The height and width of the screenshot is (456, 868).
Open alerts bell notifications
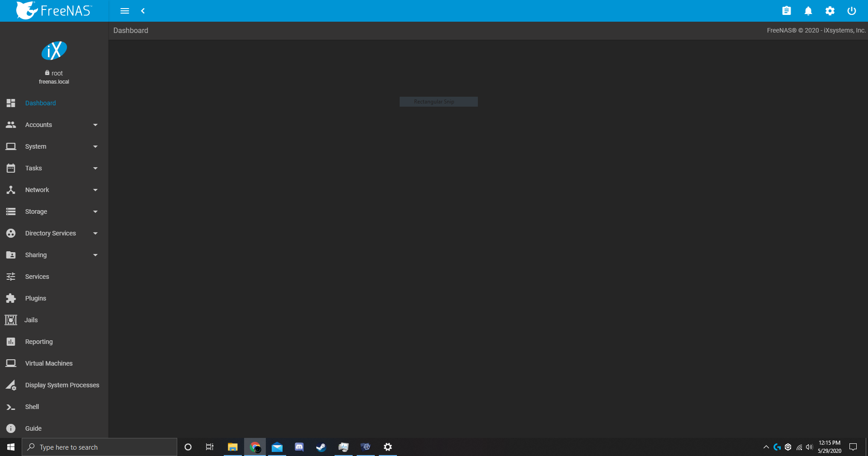click(x=808, y=11)
